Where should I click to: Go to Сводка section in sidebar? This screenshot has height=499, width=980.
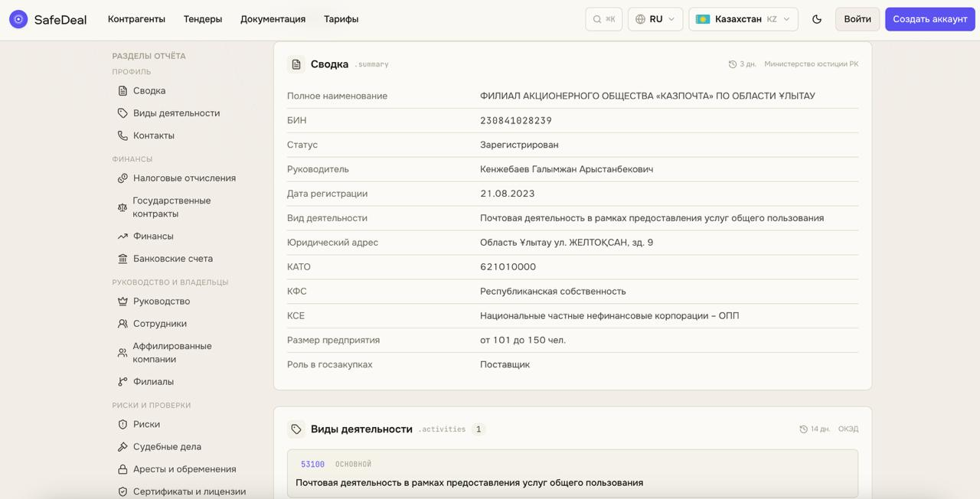pos(149,90)
